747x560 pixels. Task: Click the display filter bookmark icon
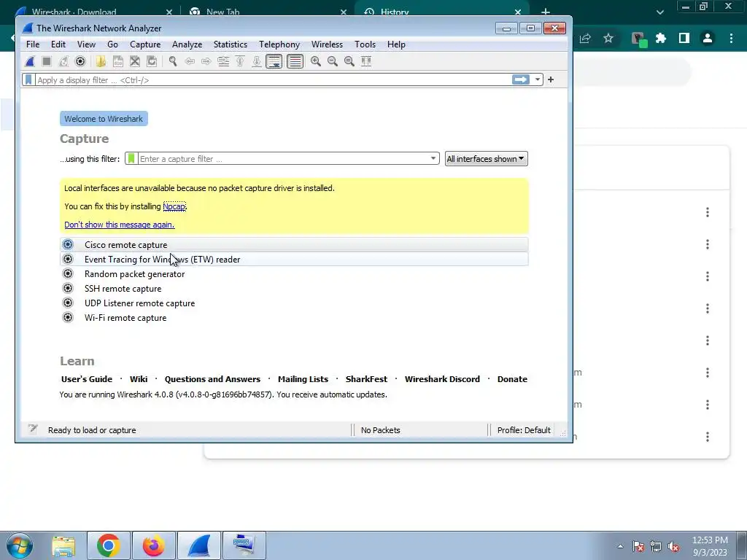[28, 79]
